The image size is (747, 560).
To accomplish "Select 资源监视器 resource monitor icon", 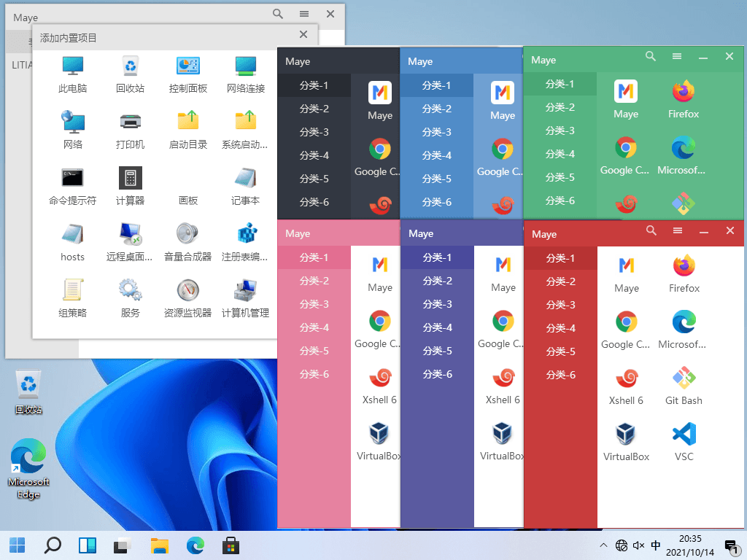I will coord(187,298).
